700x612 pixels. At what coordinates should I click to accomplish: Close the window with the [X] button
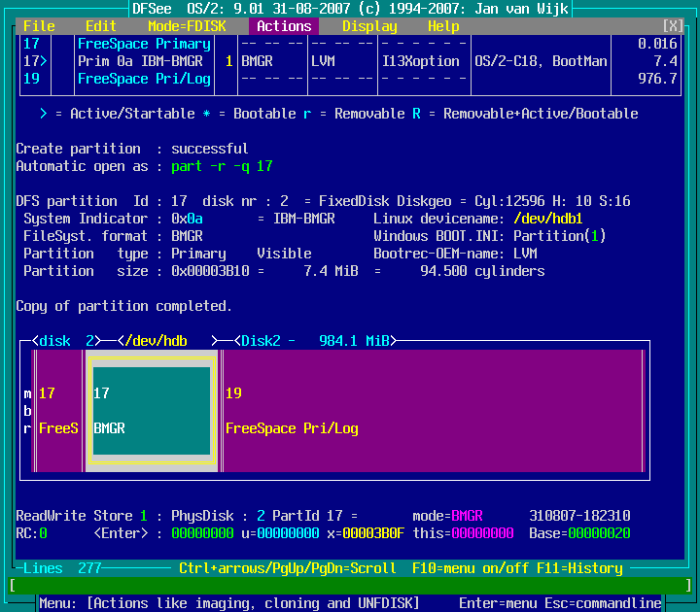673,26
